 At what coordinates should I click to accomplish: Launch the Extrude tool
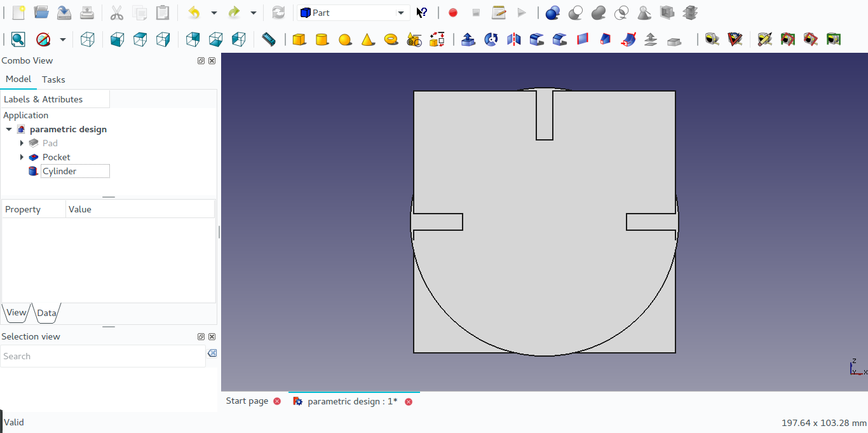click(468, 39)
